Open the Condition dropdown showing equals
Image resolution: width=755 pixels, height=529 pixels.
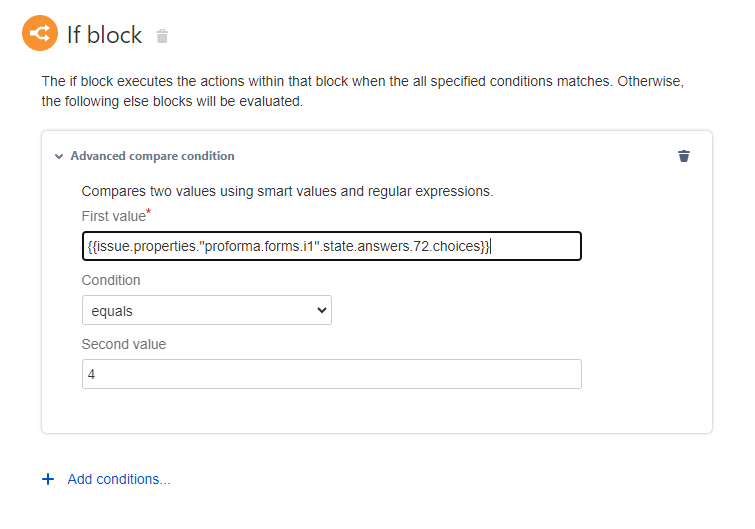point(206,310)
